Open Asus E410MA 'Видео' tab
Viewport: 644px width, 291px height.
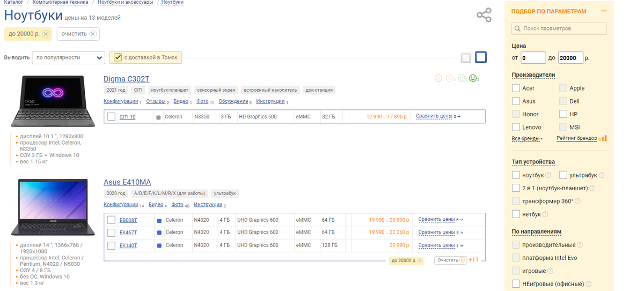click(156, 205)
